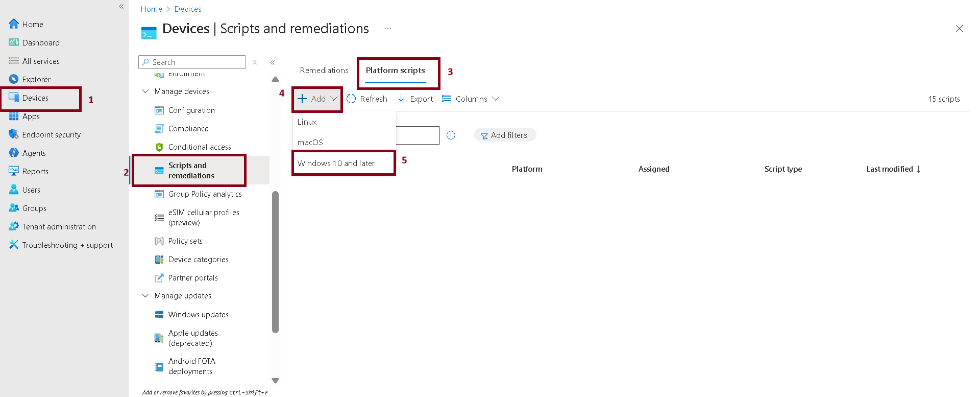Open the Reports icon
Viewport: 980px width, 397px height.
(14, 171)
